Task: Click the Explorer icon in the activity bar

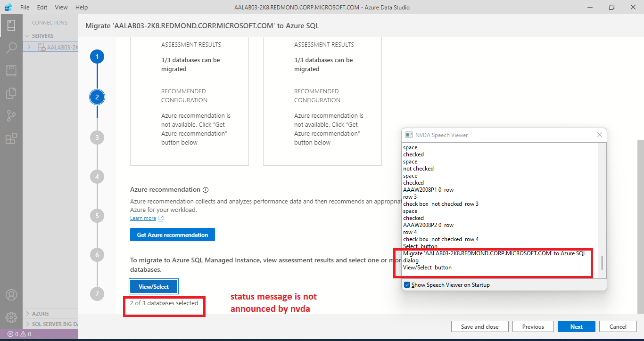Action: click(x=11, y=93)
